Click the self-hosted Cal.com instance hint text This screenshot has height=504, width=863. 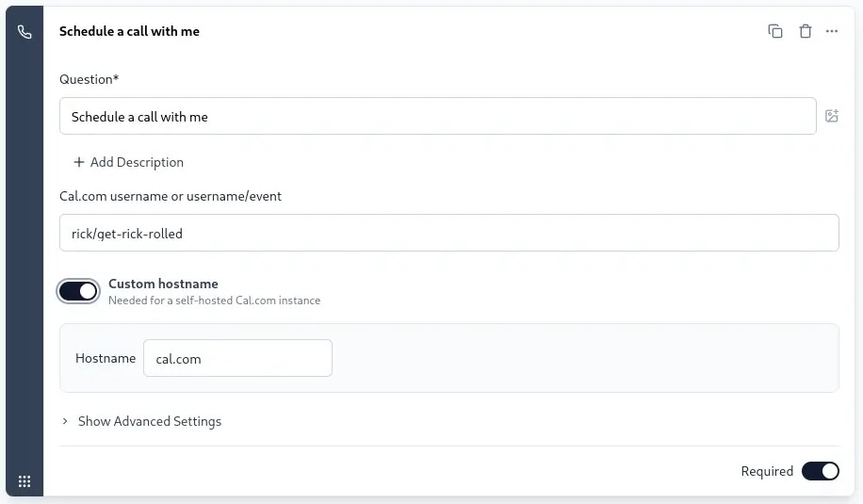[214, 301]
